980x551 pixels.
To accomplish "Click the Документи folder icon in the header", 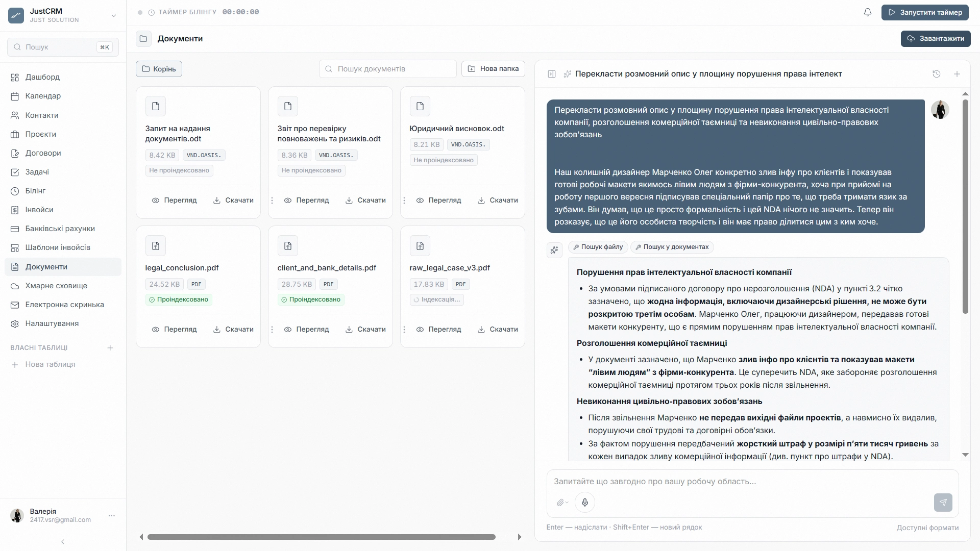I will coord(143,39).
